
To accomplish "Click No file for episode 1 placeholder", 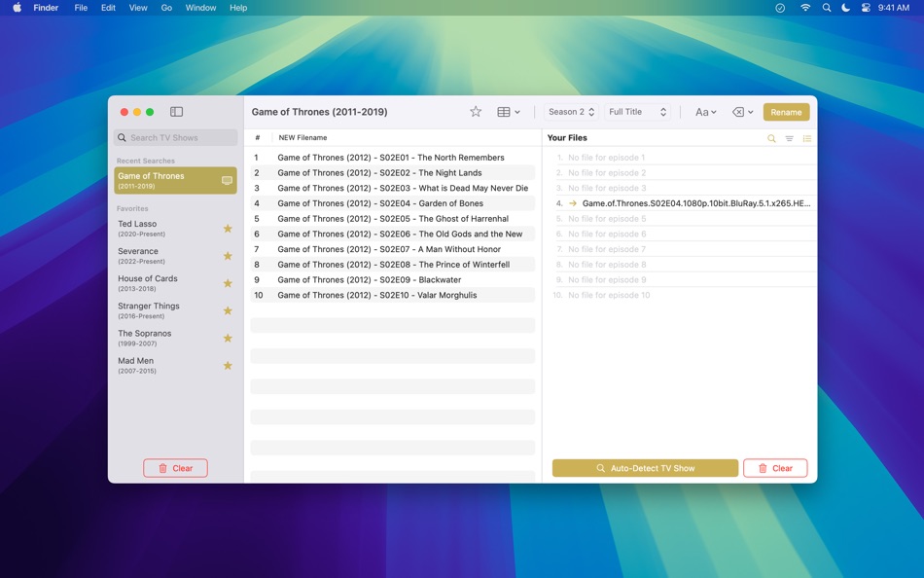I will tap(606, 158).
